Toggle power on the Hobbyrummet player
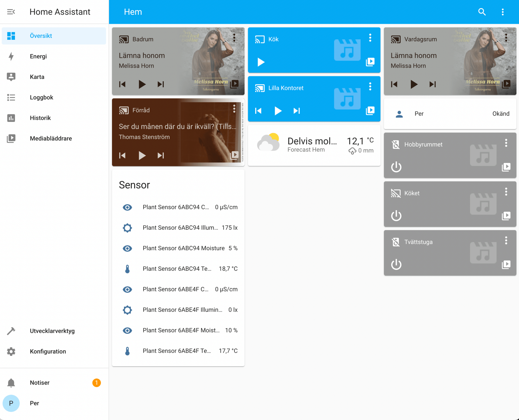This screenshot has width=519, height=420. tap(396, 167)
